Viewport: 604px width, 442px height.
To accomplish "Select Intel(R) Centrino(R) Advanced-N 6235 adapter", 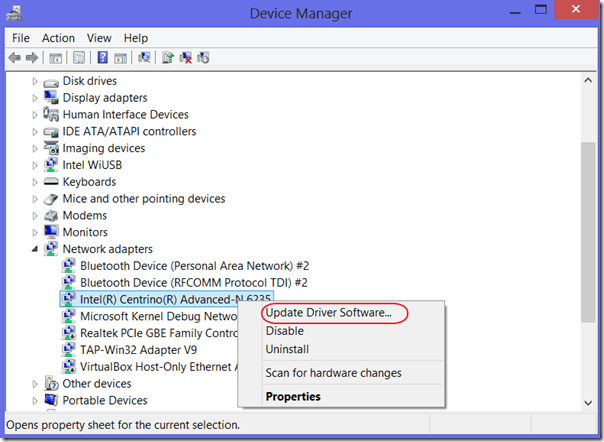I will click(x=166, y=299).
